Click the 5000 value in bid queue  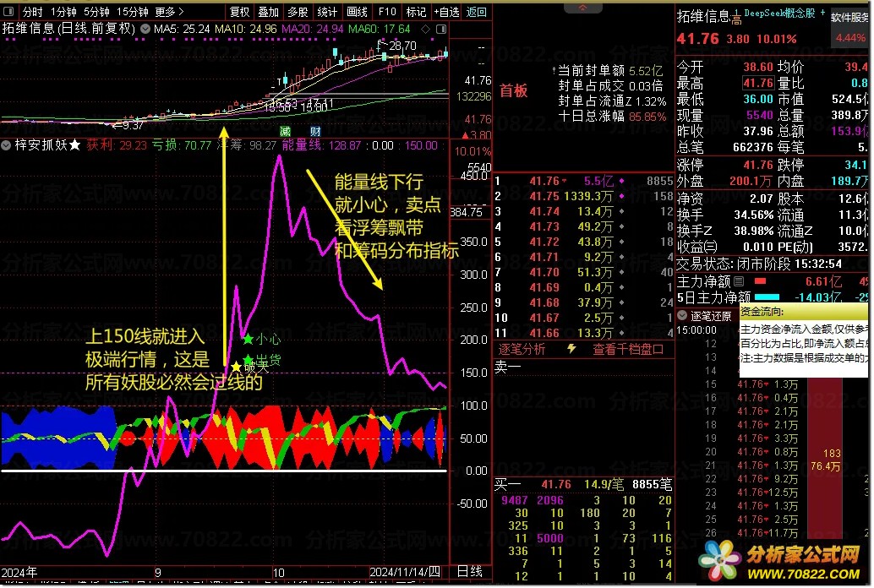(x=549, y=538)
